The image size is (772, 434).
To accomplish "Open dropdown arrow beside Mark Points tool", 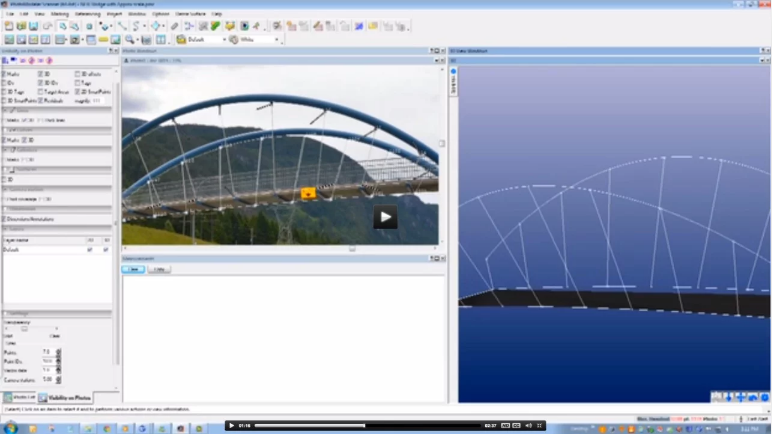I will [x=112, y=26].
